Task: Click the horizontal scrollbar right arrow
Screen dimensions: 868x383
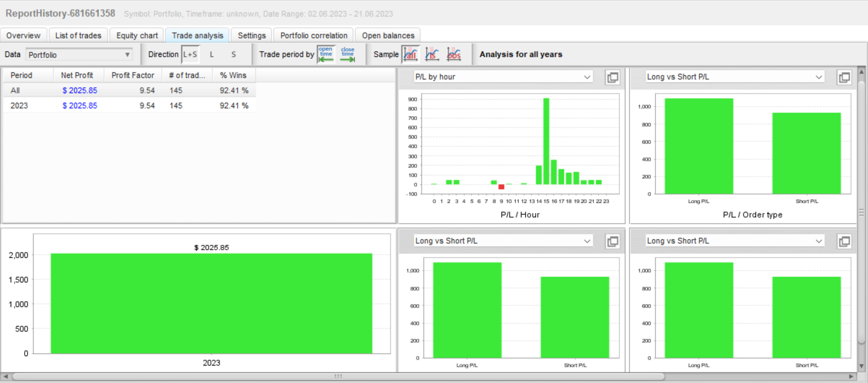Action: point(851,376)
